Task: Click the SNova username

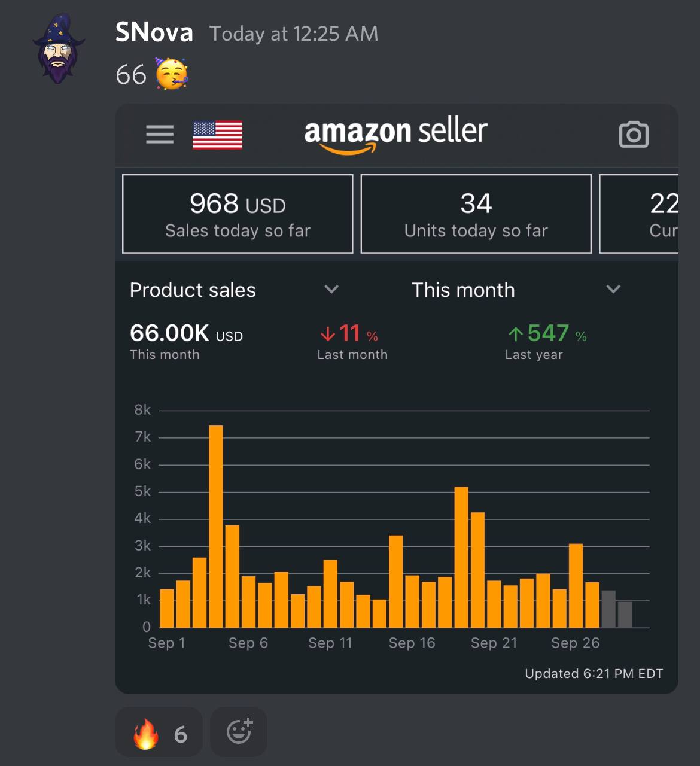Action: (154, 32)
